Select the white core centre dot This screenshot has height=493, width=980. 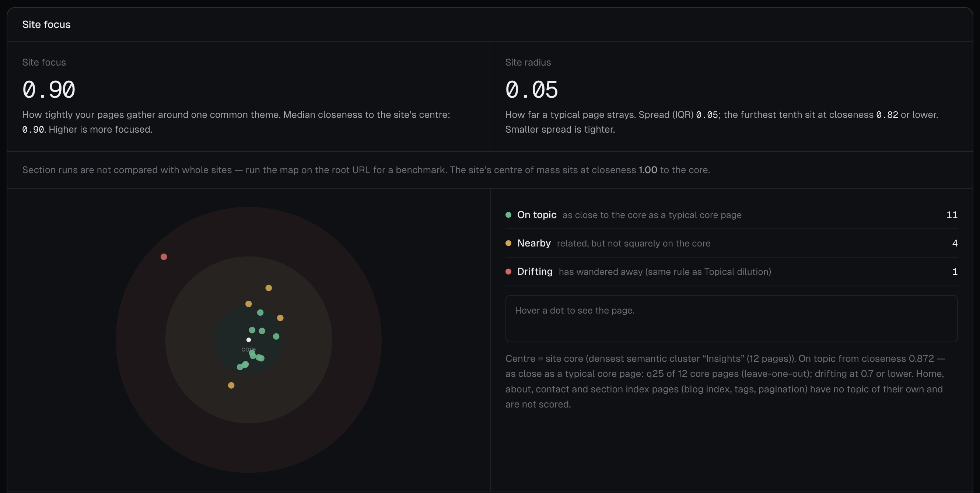(248, 340)
